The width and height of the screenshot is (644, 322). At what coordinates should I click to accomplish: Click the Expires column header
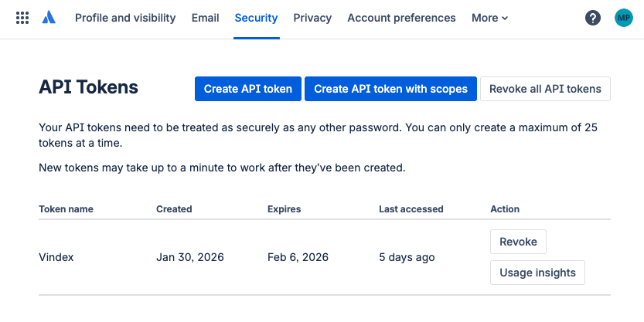(284, 209)
